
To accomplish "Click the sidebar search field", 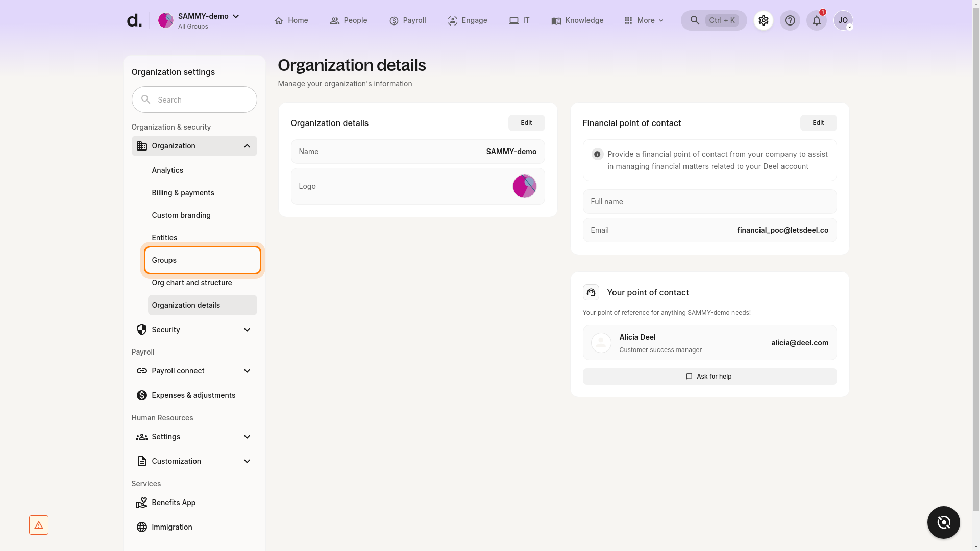I will tap(194, 99).
